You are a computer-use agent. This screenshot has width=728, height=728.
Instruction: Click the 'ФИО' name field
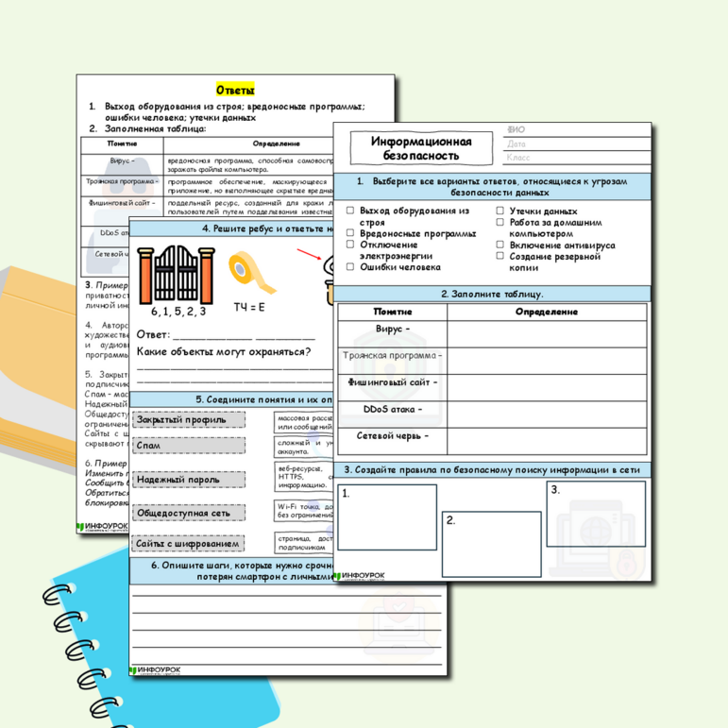pyautogui.click(x=576, y=130)
